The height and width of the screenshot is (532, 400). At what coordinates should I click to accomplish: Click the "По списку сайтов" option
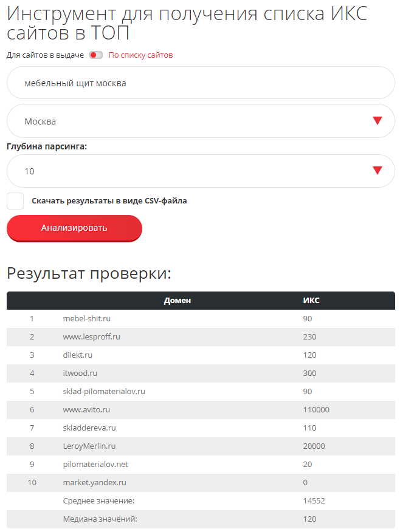pyautogui.click(x=140, y=55)
